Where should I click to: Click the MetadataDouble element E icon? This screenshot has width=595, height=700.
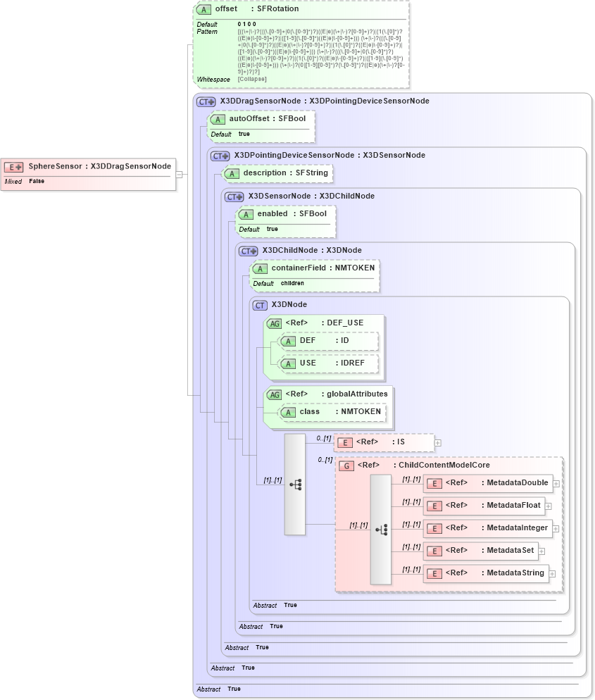[434, 484]
